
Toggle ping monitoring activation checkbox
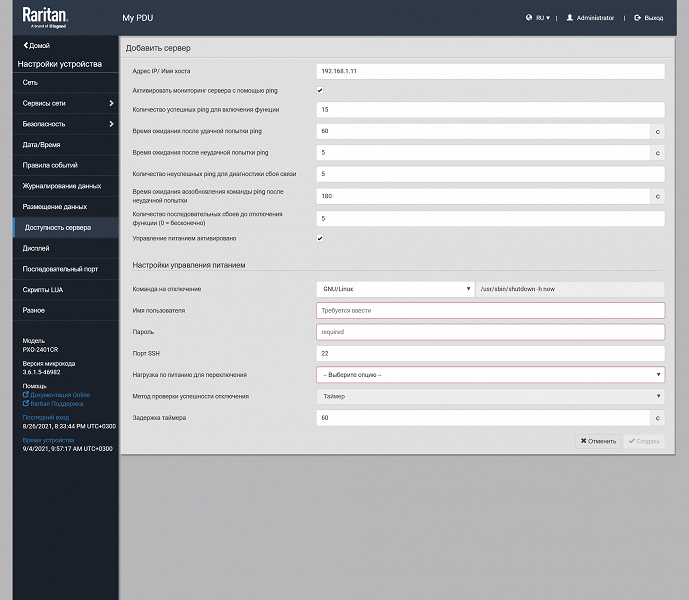pos(320,90)
